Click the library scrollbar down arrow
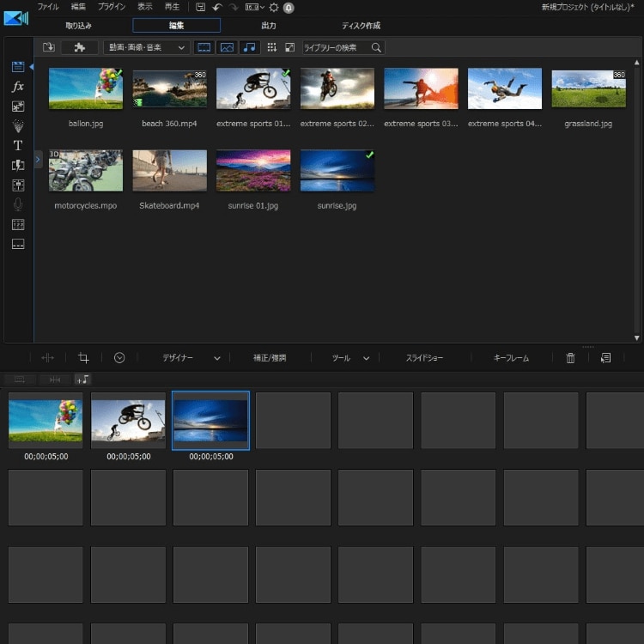The height and width of the screenshot is (644, 644). (x=636, y=337)
